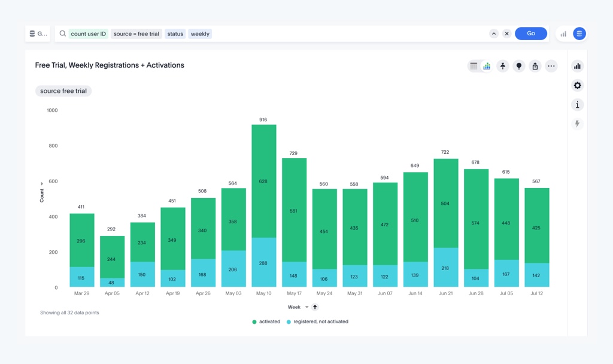Show chart info via the info icon
The height and width of the screenshot is (364, 613).
pos(577,104)
